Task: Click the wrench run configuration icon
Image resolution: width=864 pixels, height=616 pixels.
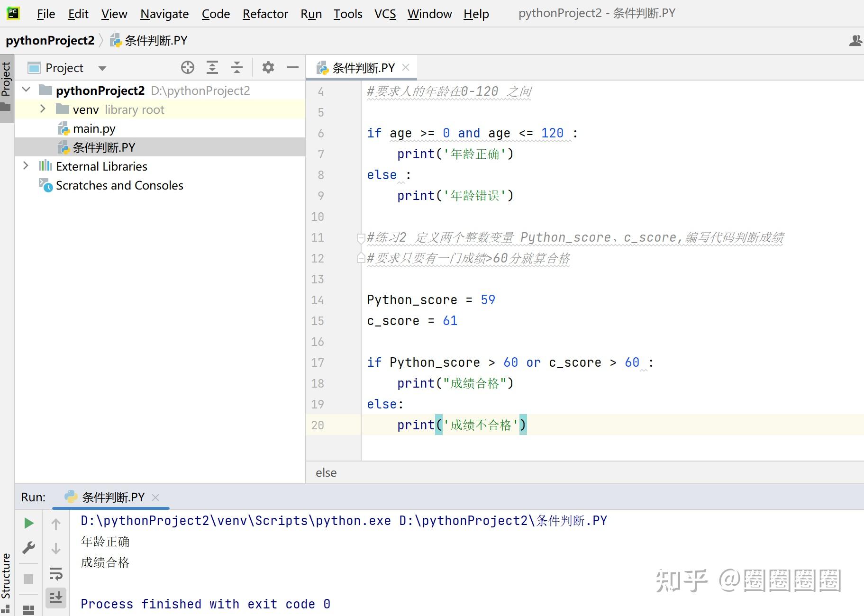Action: 29,548
